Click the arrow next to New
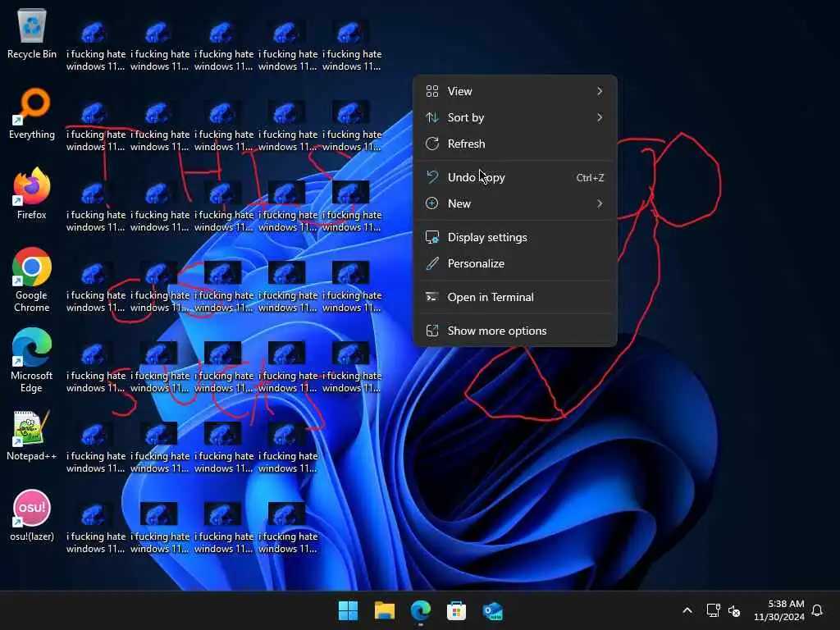This screenshot has height=630, width=840. point(600,203)
